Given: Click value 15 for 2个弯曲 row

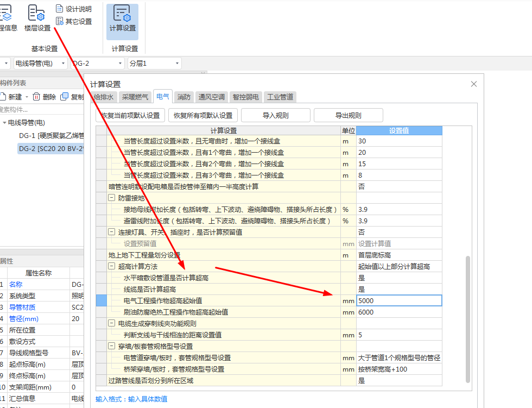Looking at the screenshot, I should (x=399, y=164).
